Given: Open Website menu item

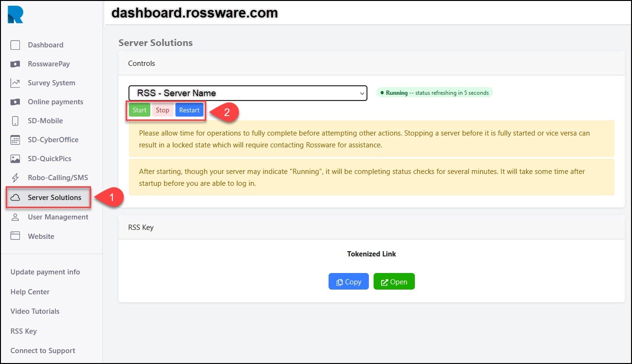Looking at the screenshot, I should 41,236.
